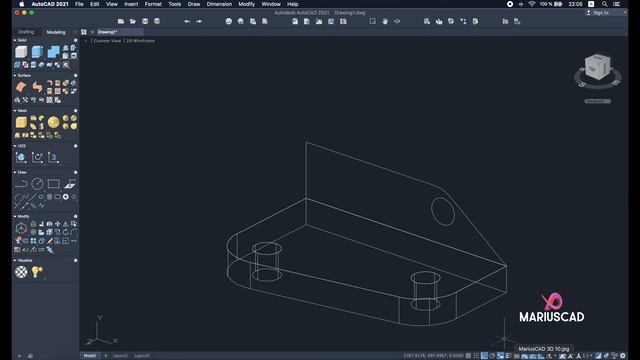
Task: Switch to the Drafting tab
Action: point(26,32)
